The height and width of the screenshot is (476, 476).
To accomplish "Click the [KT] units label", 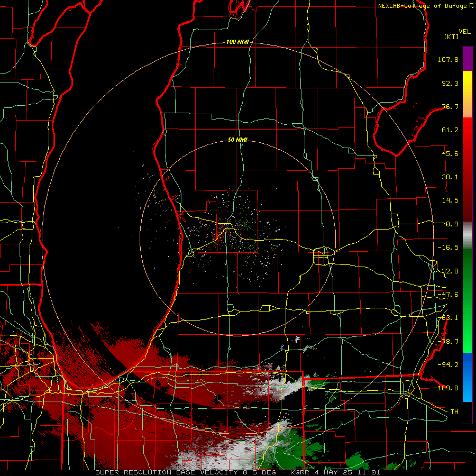I will coord(452,36).
